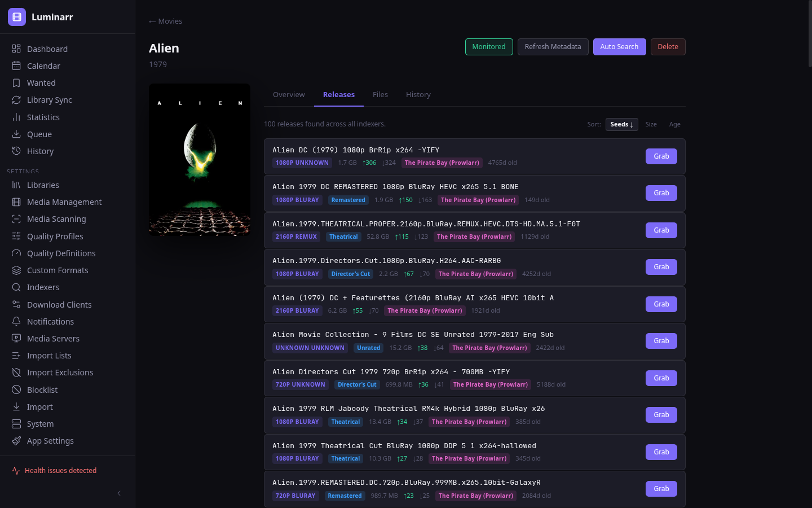Collapse the left sidebar
The height and width of the screenshot is (508, 812).
pos(118,493)
